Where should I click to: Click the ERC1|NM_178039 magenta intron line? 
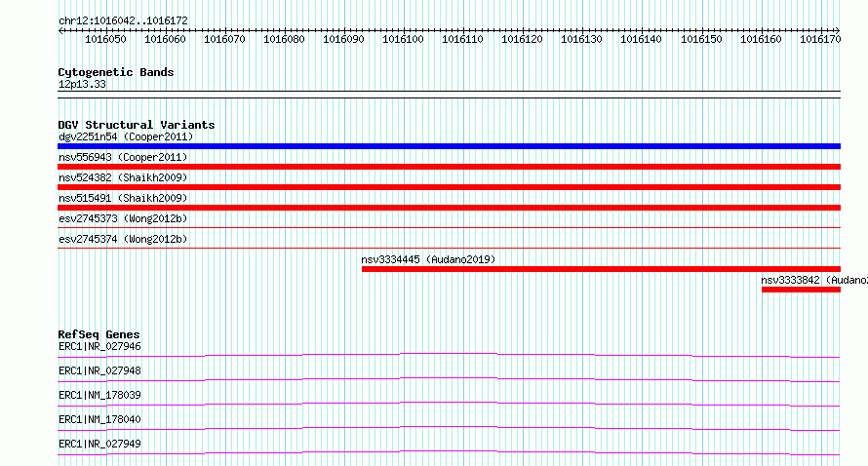pos(449,404)
